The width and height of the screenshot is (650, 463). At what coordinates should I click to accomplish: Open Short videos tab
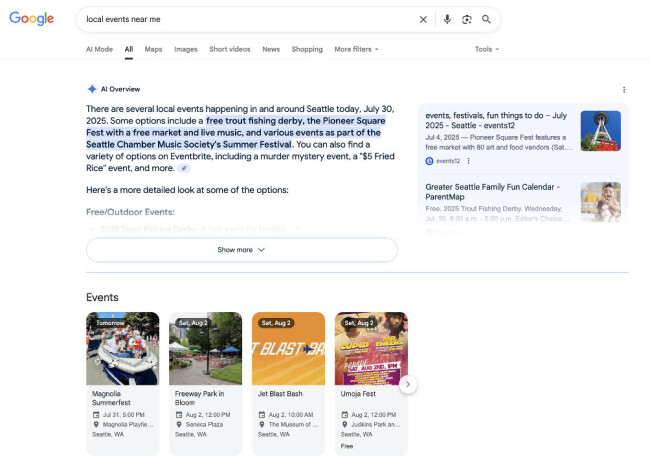pyautogui.click(x=230, y=49)
